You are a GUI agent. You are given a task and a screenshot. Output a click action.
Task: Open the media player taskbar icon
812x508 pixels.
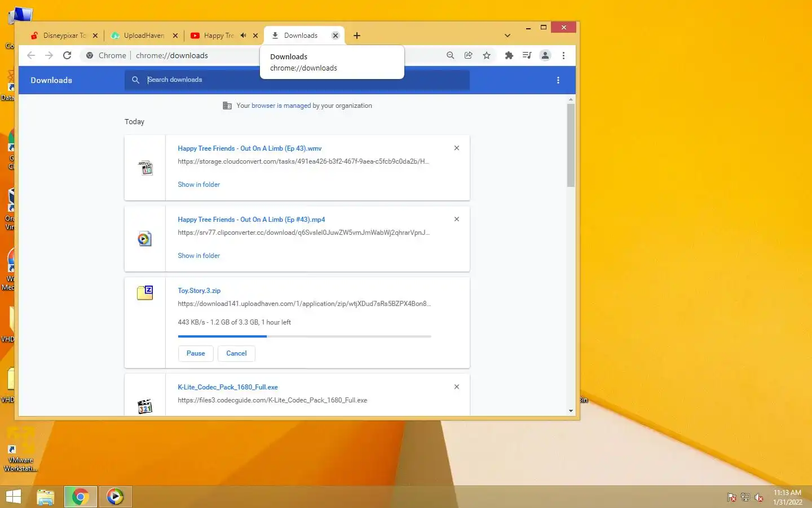[116, 497]
